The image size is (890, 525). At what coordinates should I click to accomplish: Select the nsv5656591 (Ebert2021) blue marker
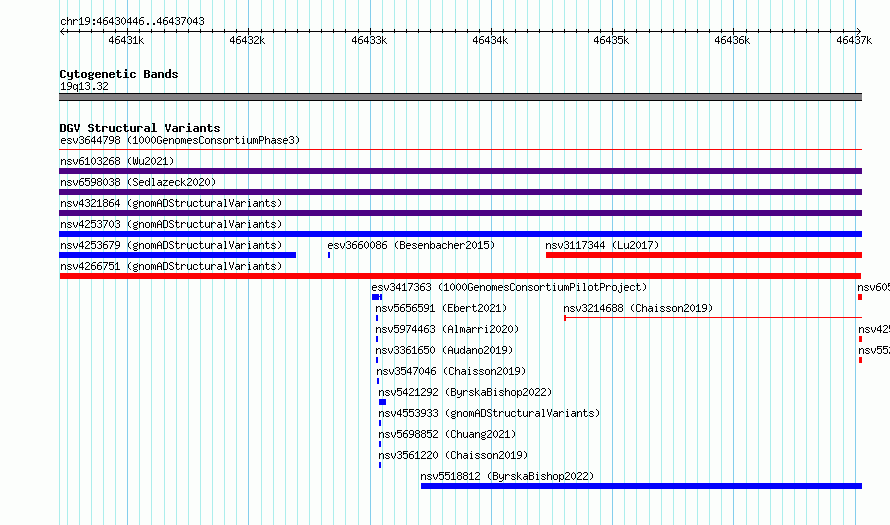point(377,318)
